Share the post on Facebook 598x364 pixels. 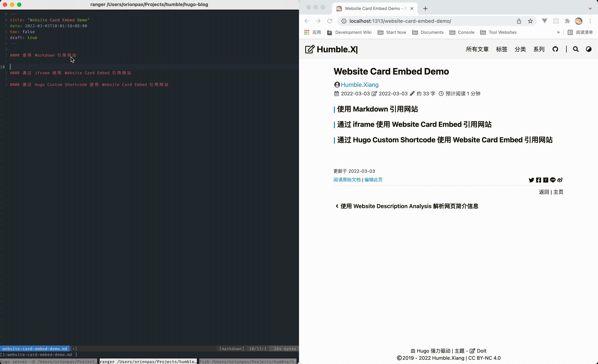point(539,180)
